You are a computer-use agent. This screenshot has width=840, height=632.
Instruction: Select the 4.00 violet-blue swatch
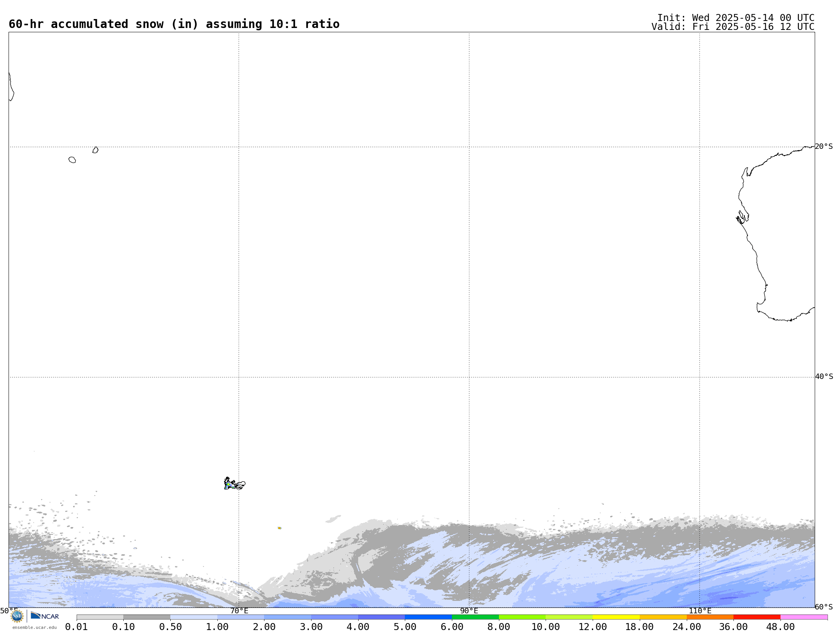[381, 617]
